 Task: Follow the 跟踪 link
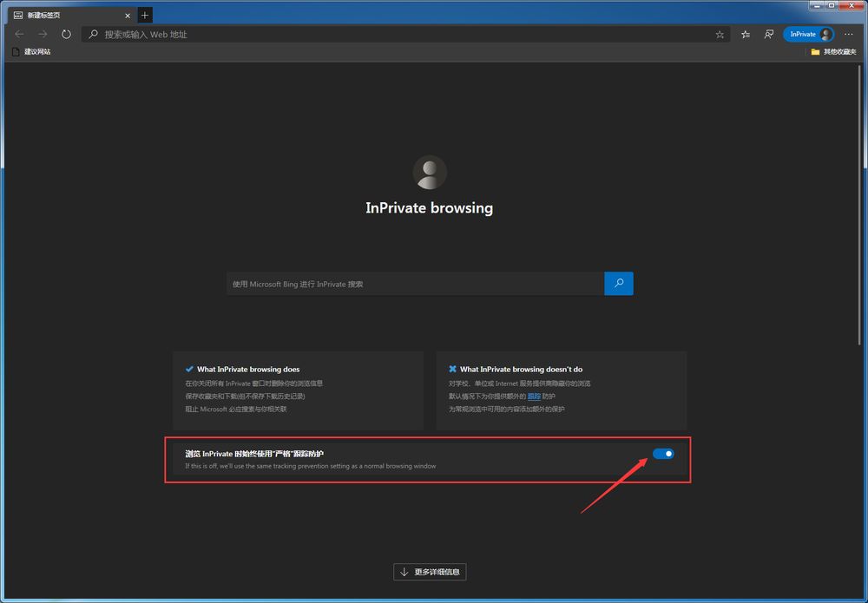534,396
